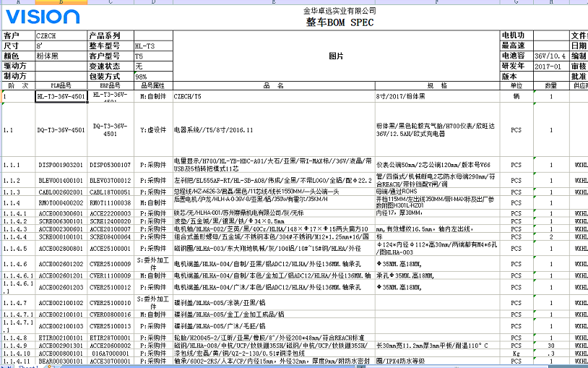
Task: Select the spec cell "内径17,厚30MM"
Action: pos(437,213)
